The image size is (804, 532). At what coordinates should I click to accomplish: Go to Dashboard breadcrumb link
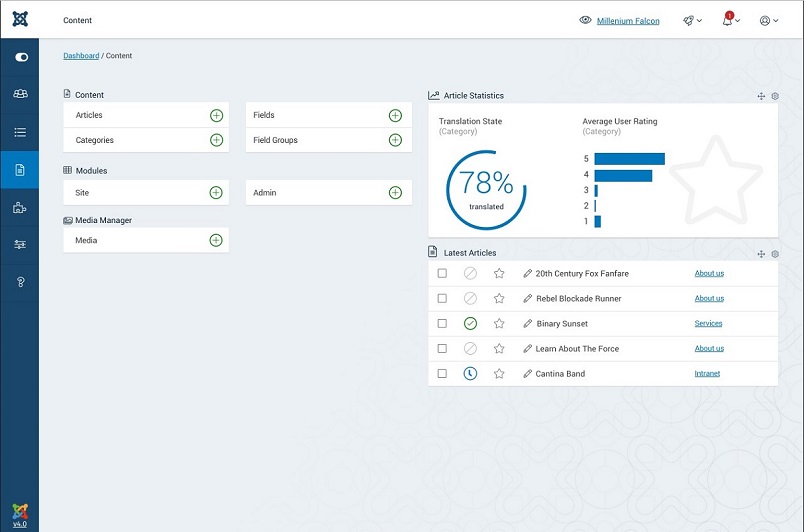[81, 56]
